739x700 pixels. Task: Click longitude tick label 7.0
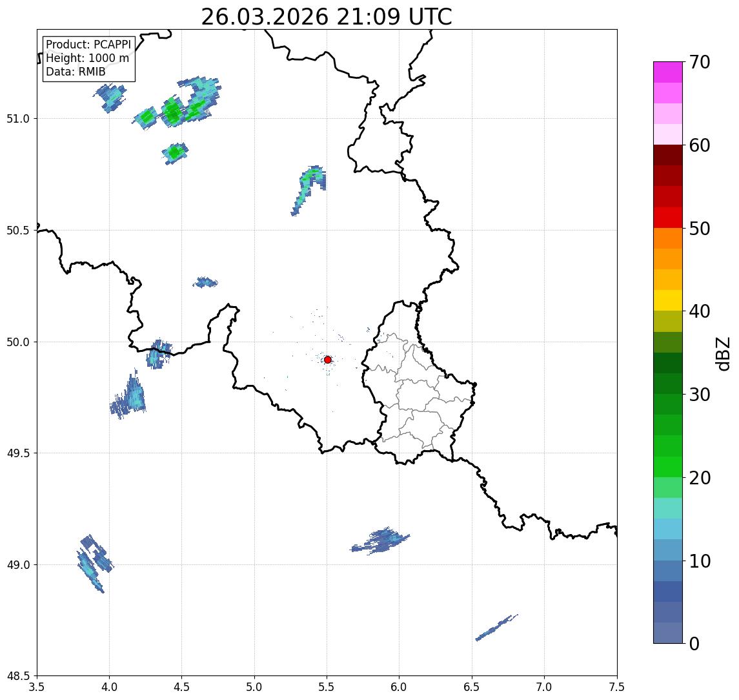coord(544,687)
